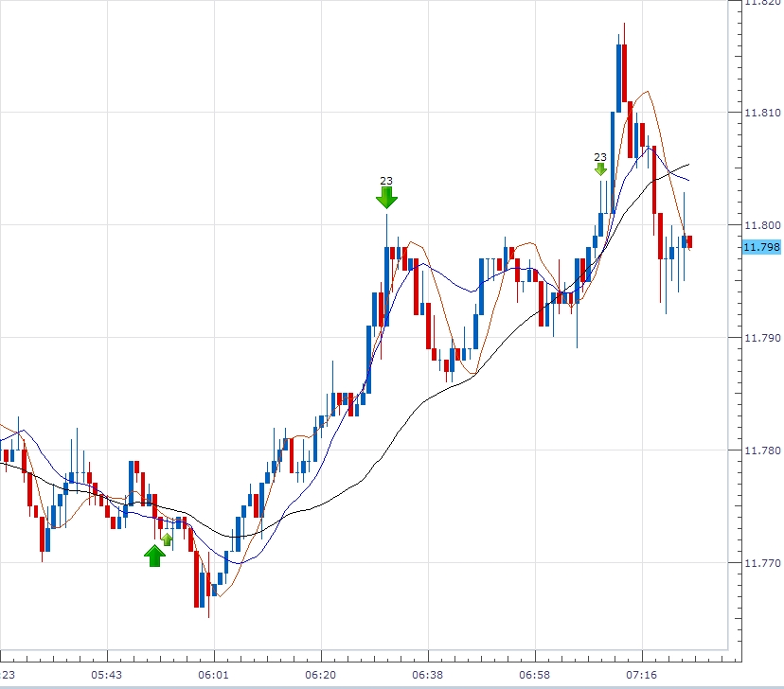The width and height of the screenshot is (784, 689).
Task: Click the small green up arrow marker
Action: pos(167,539)
